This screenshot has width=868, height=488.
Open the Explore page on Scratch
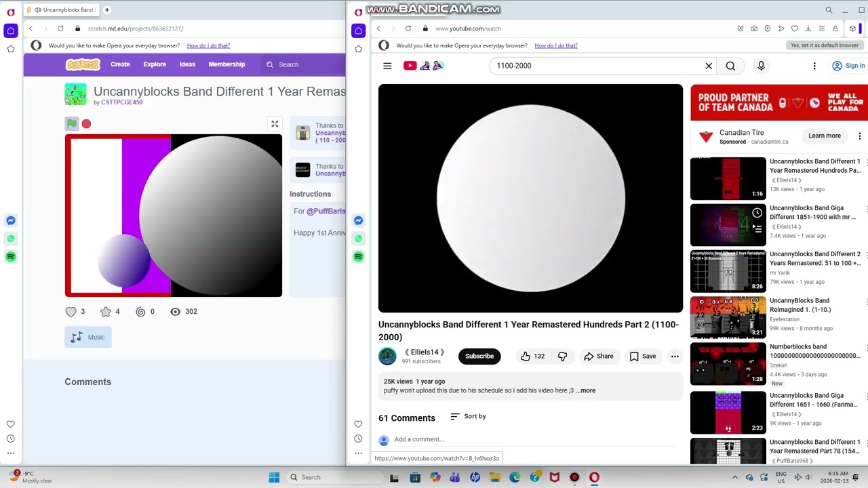pos(155,64)
